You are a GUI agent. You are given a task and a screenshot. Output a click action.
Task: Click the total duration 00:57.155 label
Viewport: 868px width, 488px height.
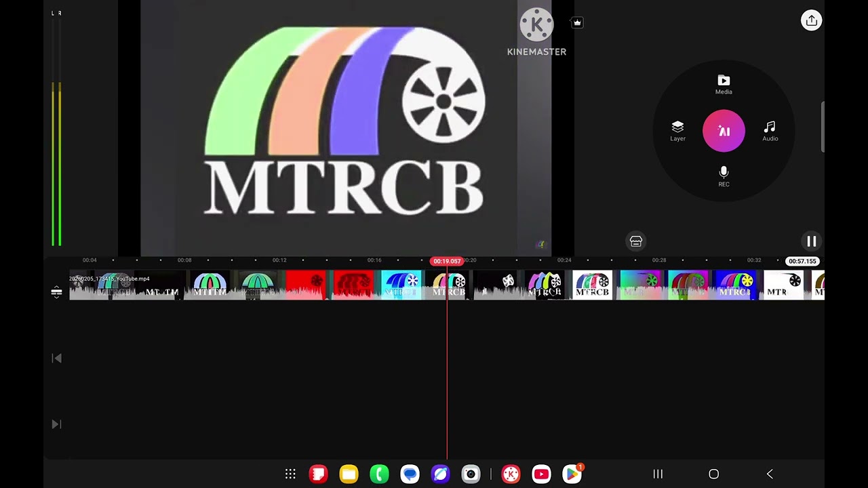[802, 261]
